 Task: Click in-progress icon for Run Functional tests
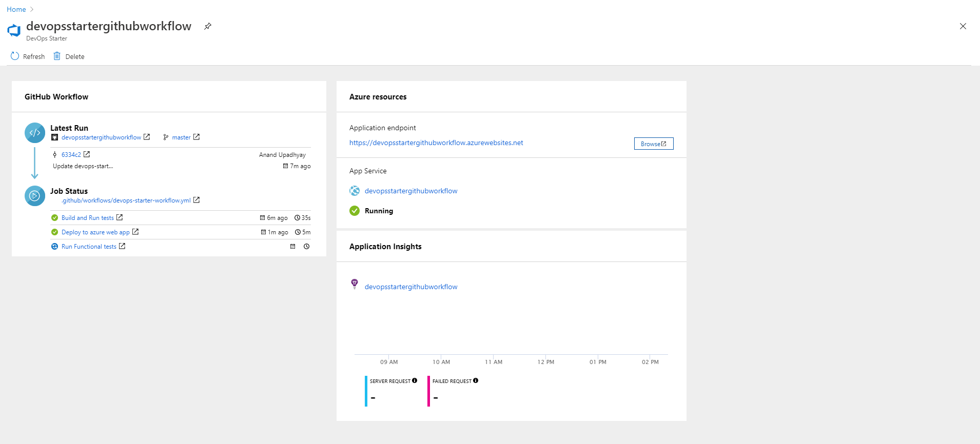click(54, 247)
